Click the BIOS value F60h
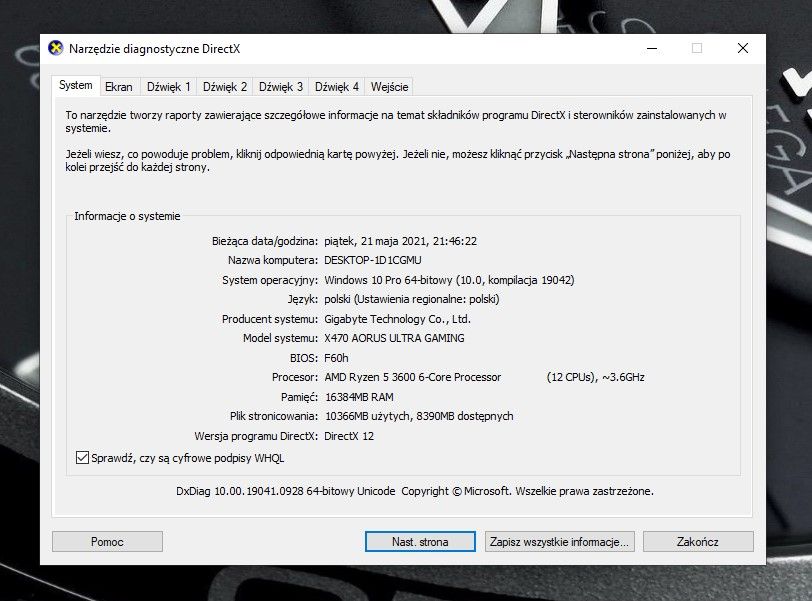This screenshot has height=601, width=812. [x=336, y=358]
